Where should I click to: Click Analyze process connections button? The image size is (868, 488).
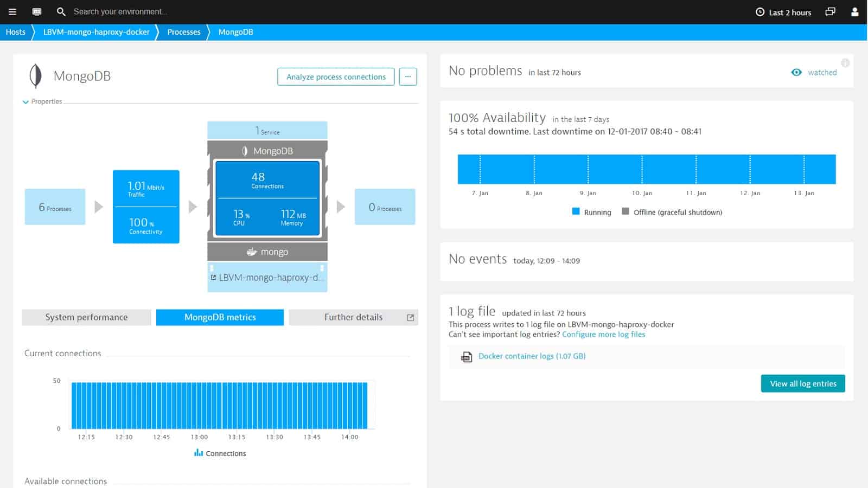point(336,76)
